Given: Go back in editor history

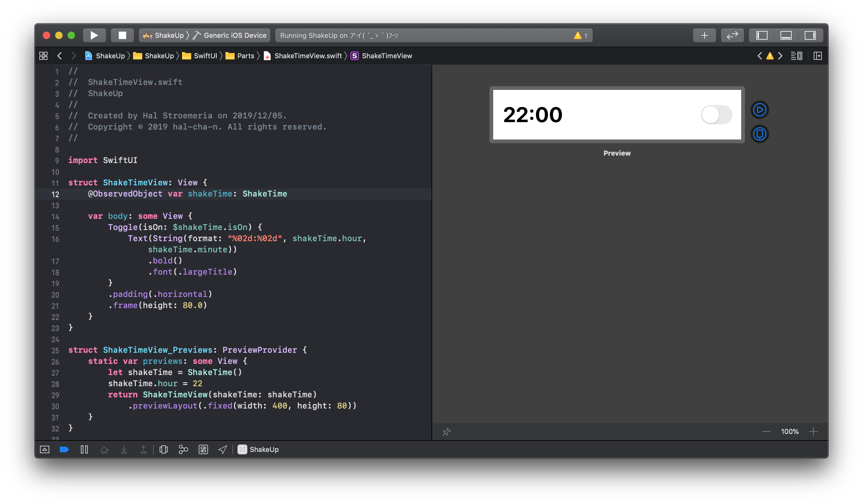Looking at the screenshot, I should [60, 56].
